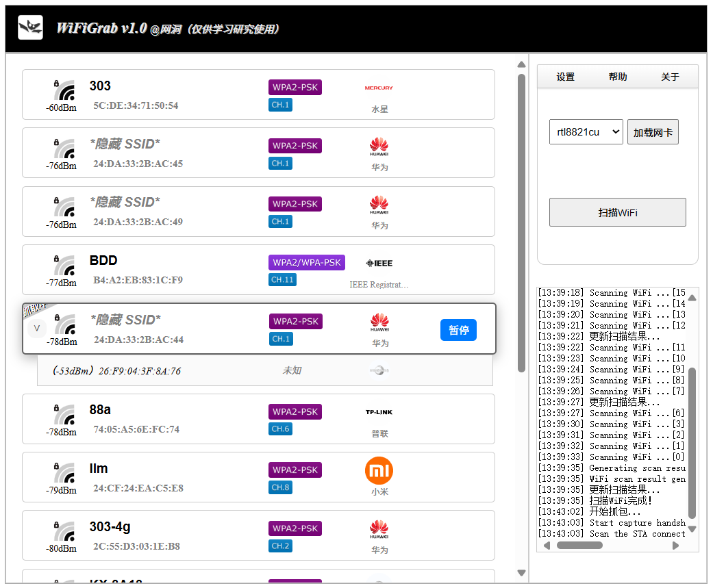This screenshot has width=713, height=588.
Task: Click the log horizontal scroll-right arrow
Action: tap(676, 546)
